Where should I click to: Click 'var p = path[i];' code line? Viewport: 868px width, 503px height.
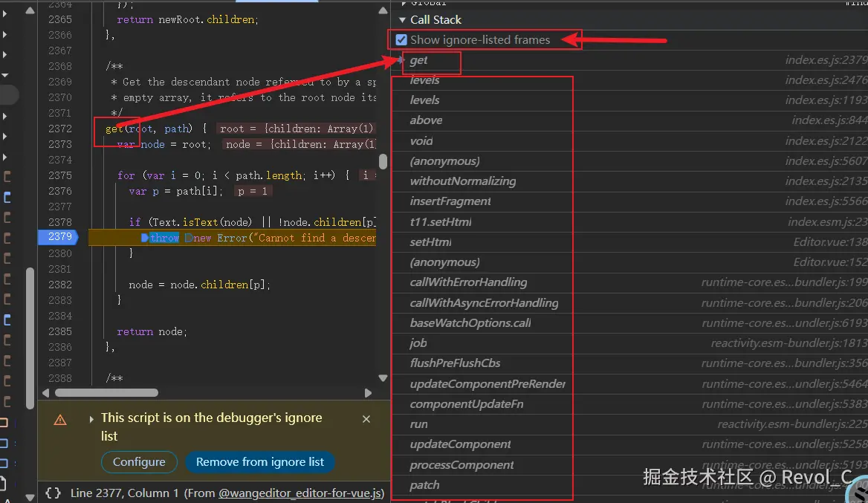click(x=175, y=191)
